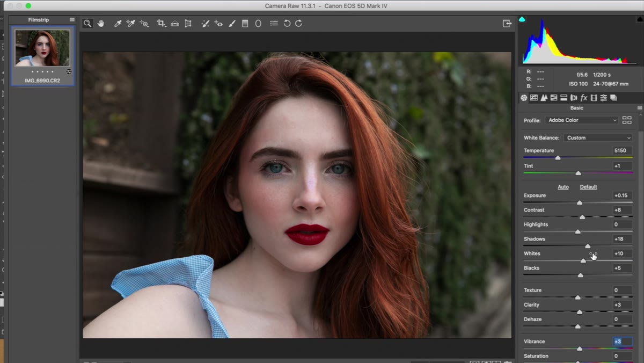Click the Whites value field +10
The height and width of the screenshot is (363, 644).
623,253
